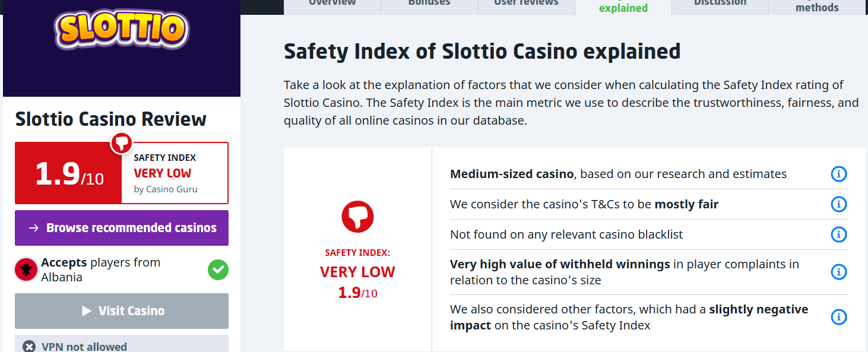Open the Payment methods tab
Image resolution: width=868 pixels, height=352 pixels.
click(x=817, y=6)
